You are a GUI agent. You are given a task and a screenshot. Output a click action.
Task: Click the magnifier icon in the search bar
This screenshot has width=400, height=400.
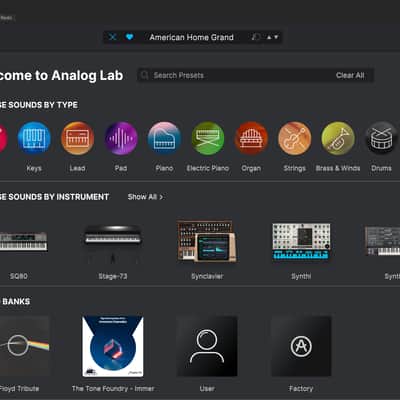pos(144,75)
